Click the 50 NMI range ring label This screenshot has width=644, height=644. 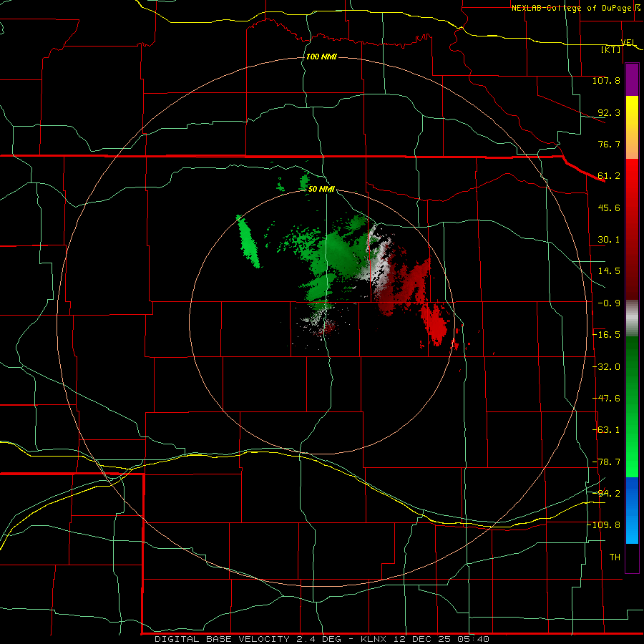click(x=321, y=189)
